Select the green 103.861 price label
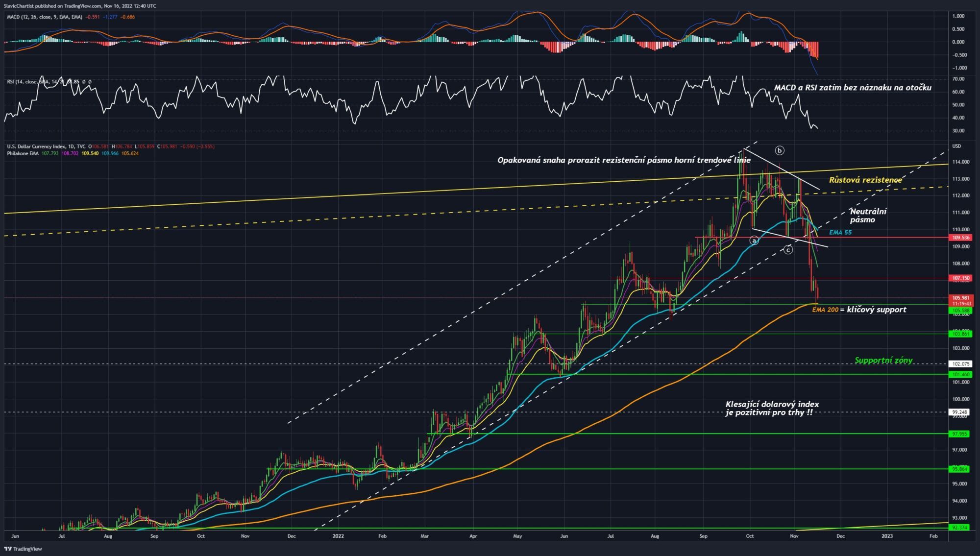The height and width of the screenshot is (556, 980). pos(961,334)
